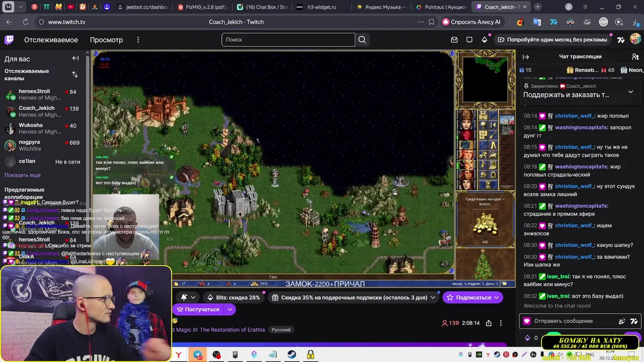644x362 pixels.
Task: Click the Русский language tag
Action: (x=281, y=330)
